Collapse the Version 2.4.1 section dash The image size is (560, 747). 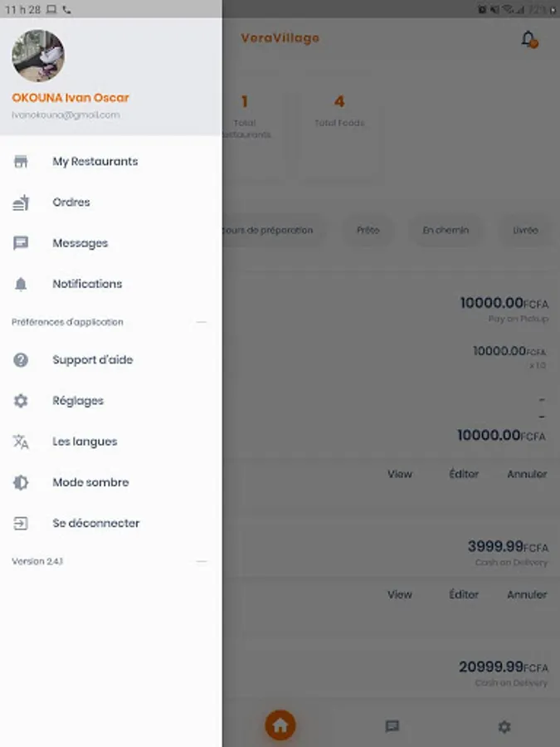(202, 562)
